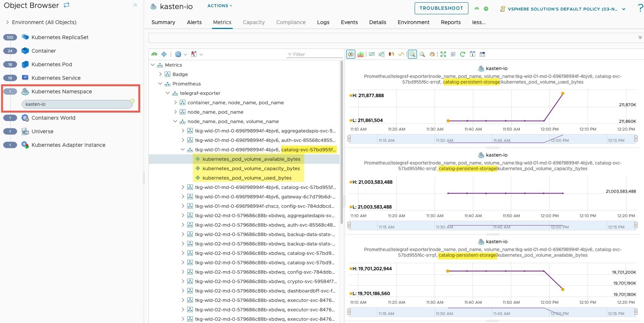Collapse the telegraf-exporter node
Image resolution: width=644 pixels, height=323 pixels.
(x=168, y=93)
